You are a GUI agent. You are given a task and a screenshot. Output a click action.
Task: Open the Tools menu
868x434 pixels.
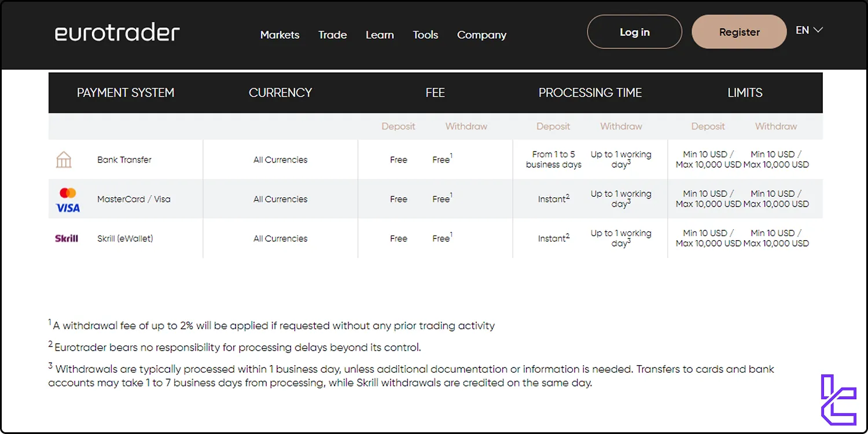pos(425,35)
